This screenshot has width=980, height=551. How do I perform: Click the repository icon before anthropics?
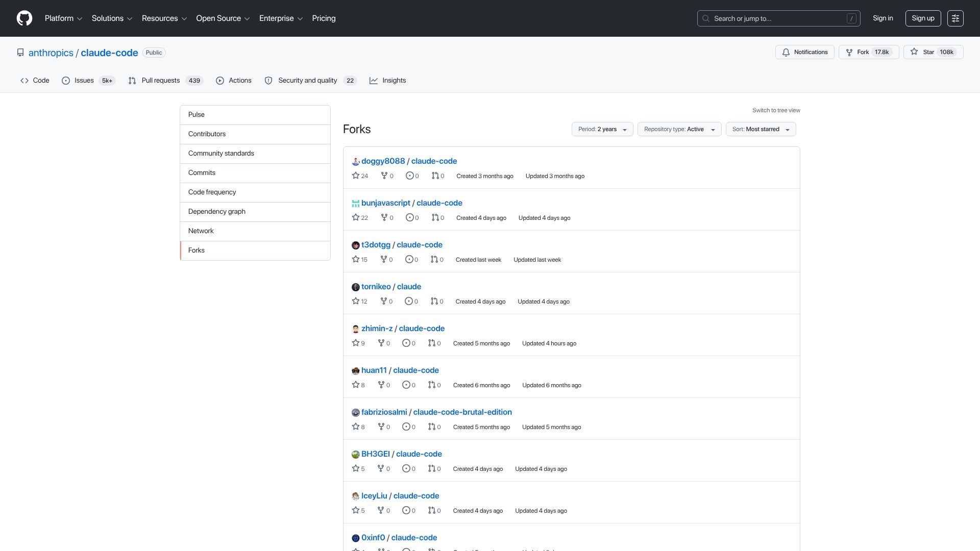20,53
